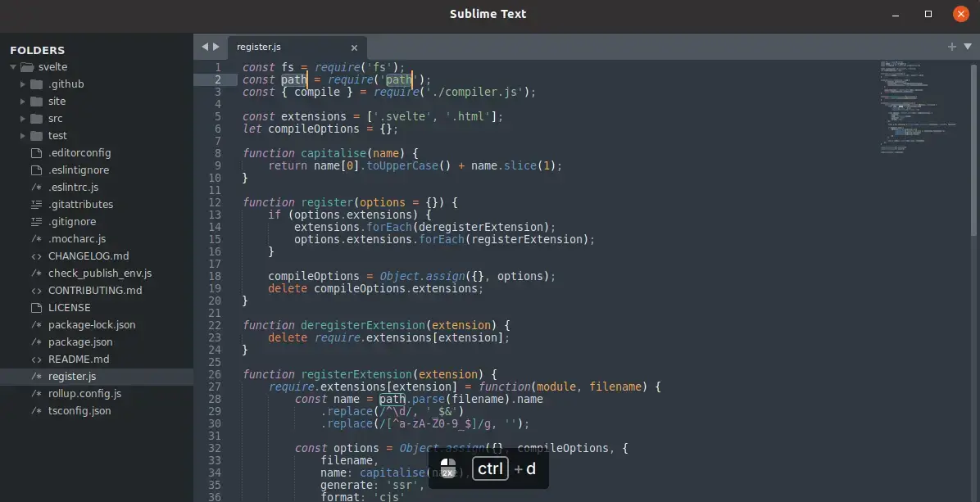Minimize the Sublime Text window
This screenshot has height=502, width=980.
pyautogui.click(x=896, y=14)
